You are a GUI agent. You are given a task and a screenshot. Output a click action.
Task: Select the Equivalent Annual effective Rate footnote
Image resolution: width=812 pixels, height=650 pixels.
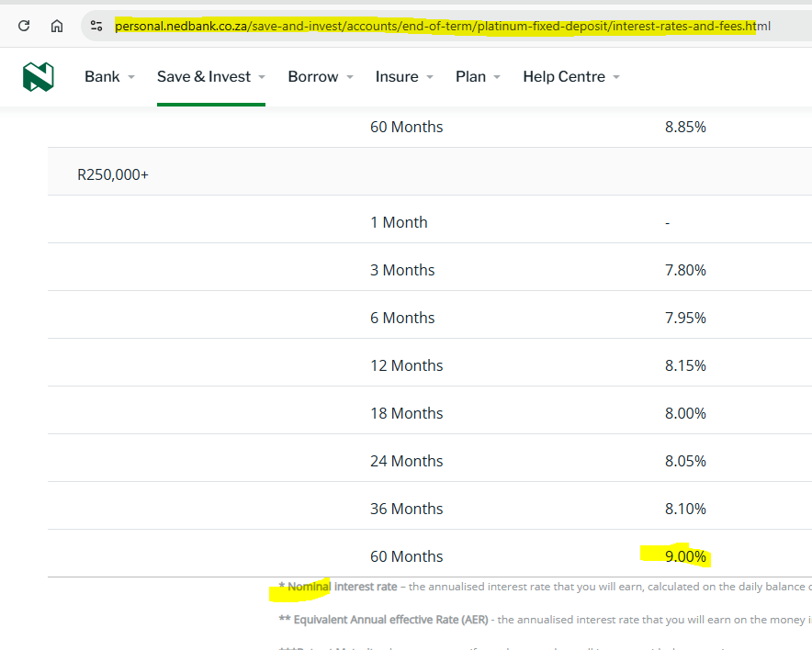(546, 620)
